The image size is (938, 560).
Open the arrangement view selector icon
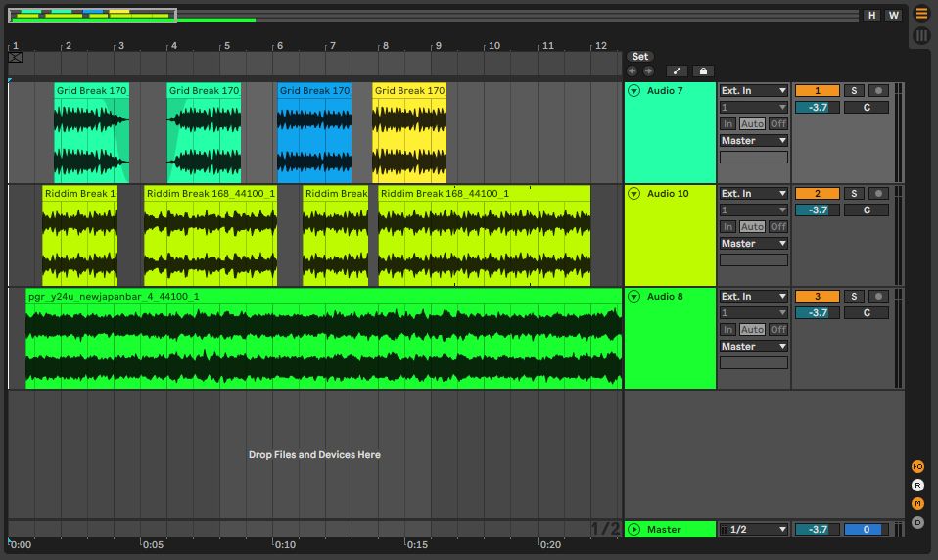pyautogui.click(x=922, y=13)
